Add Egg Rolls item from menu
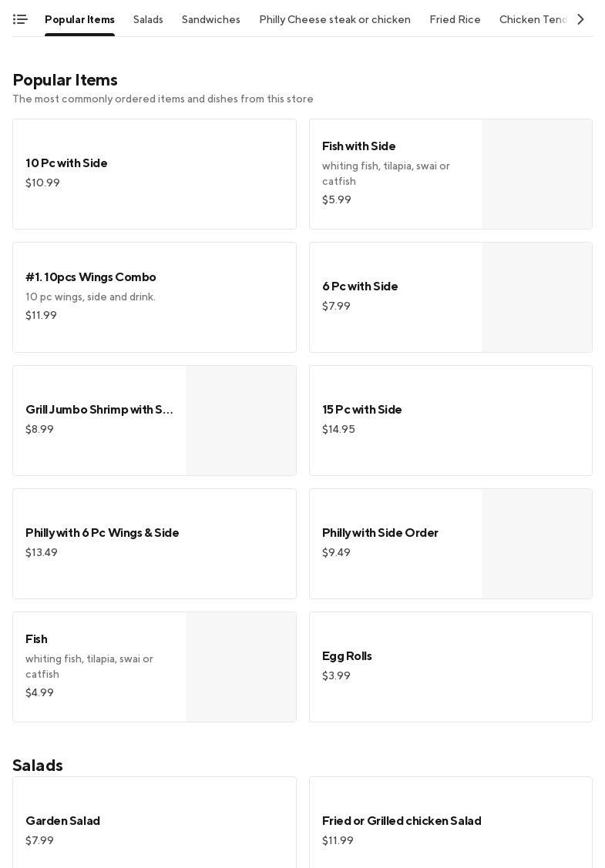The width and height of the screenshot is (605, 868). coord(450,667)
